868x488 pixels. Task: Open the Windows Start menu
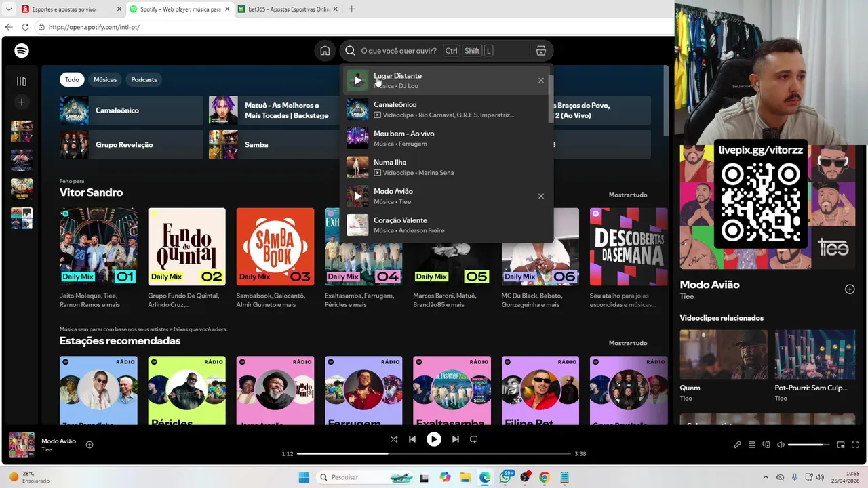coord(304,477)
